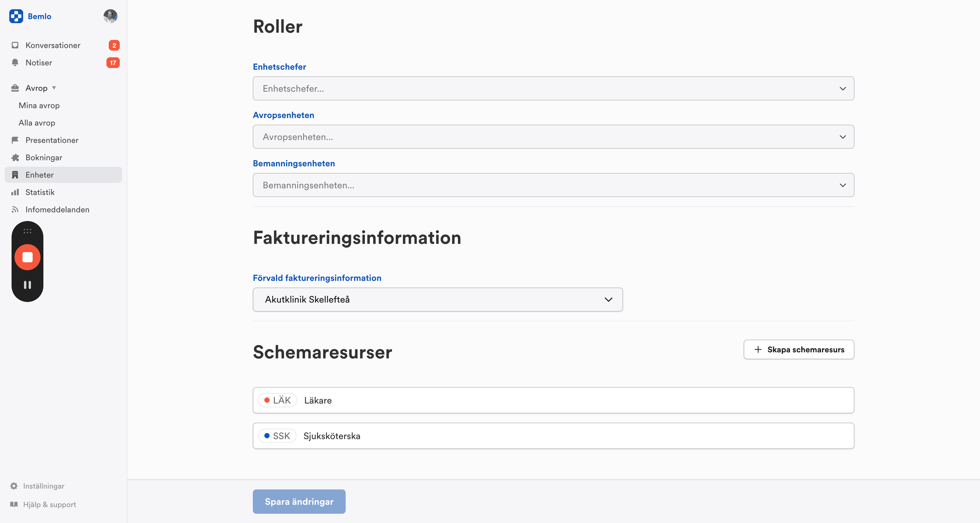Screen dimensions: 980x523
Task: Click the Hjälp & support book icon
Action: [14, 504]
